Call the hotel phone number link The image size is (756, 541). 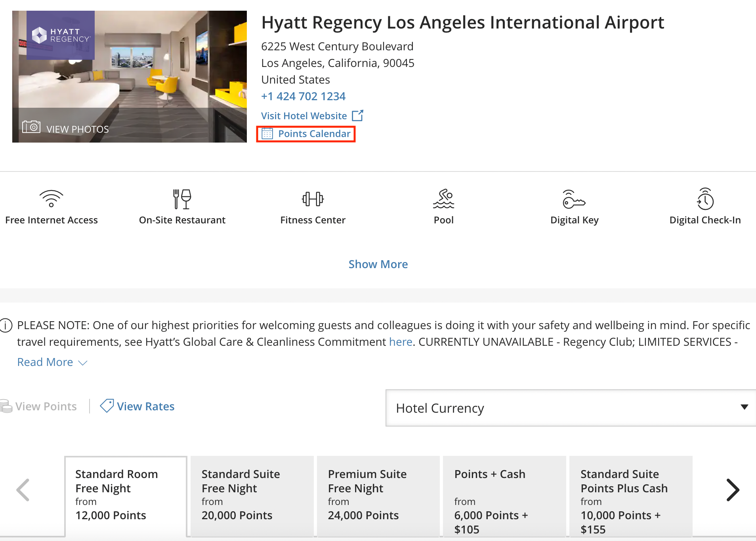pyautogui.click(x=303, y=96)
